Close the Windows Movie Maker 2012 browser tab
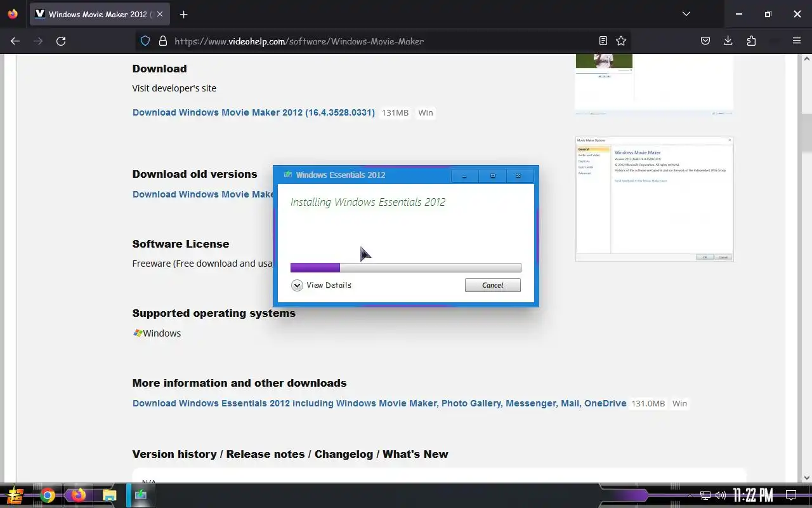 tap(159, 14)
